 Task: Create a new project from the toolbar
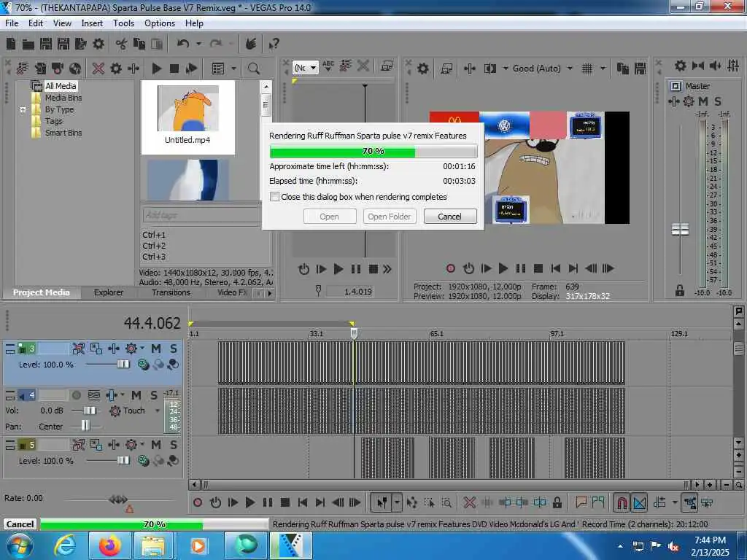pyautogui.click(x=11, y=44)
